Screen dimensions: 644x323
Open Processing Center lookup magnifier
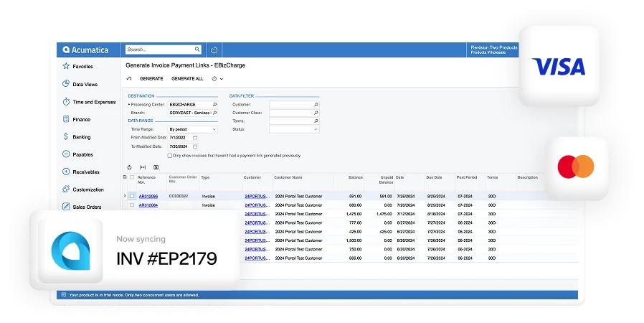point(214,104)
